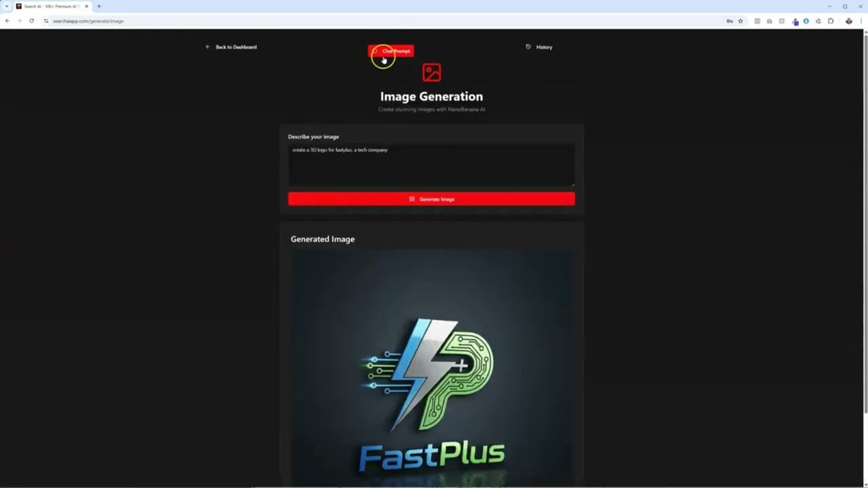
Task: Open the Chrome three-dot menu
Action: [x=860, y=21]
